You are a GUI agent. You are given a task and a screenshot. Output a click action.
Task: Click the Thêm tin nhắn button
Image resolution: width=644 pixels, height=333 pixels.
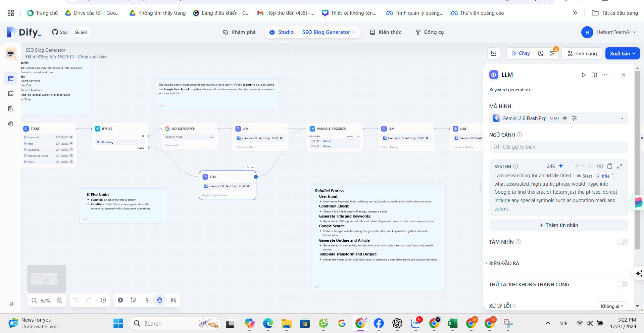(x=558, y=225)
